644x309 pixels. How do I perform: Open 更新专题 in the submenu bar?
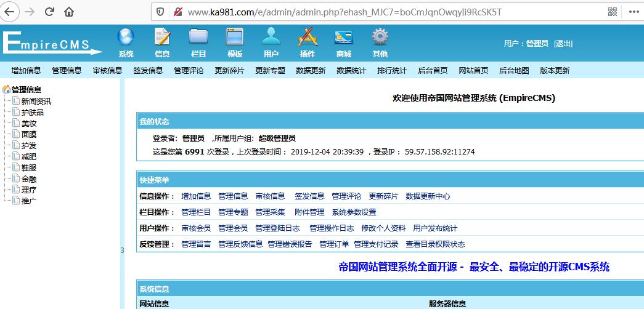(x=271, y=71)
